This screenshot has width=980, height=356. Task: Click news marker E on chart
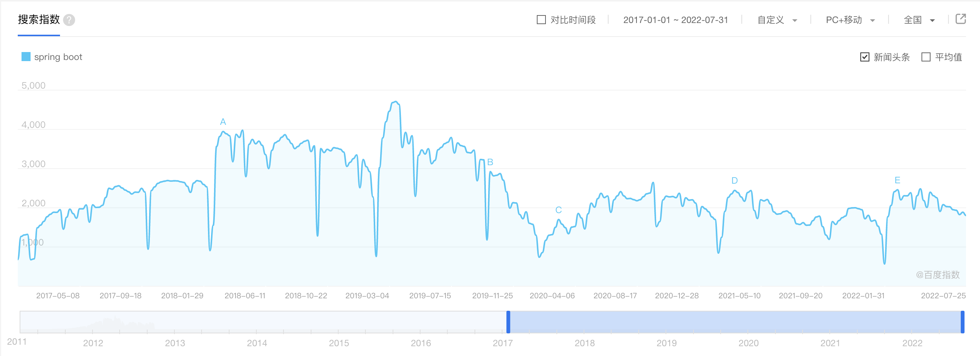coord(897,180)
